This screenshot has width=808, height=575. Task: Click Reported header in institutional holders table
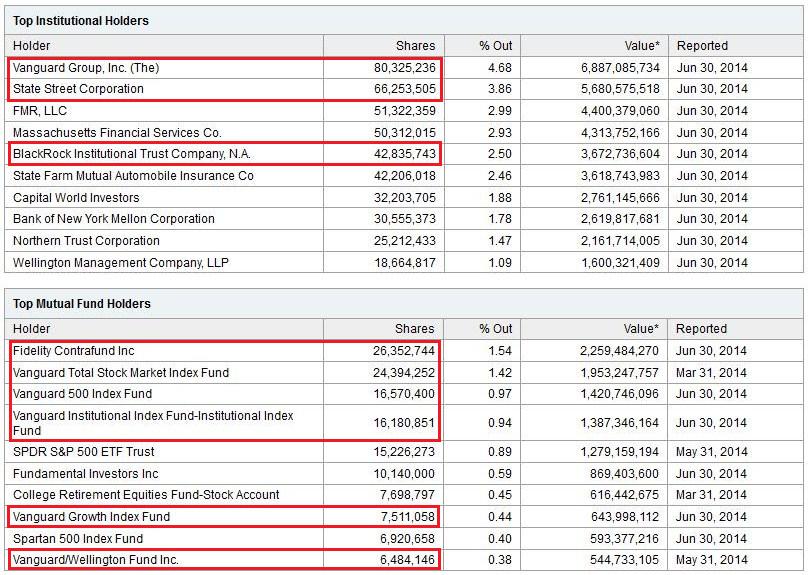702,46
